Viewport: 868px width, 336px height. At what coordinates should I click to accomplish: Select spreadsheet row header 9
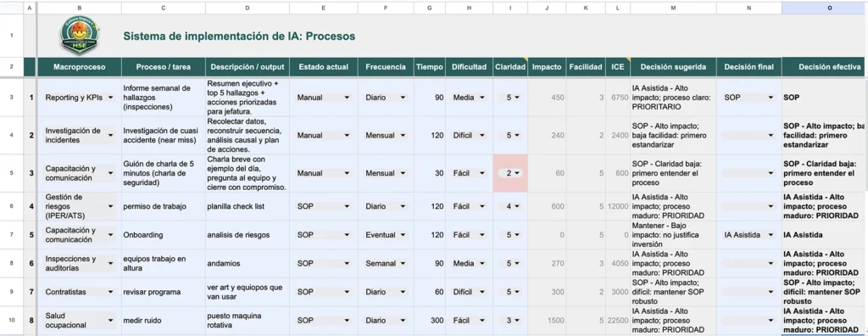click(12, 292)
